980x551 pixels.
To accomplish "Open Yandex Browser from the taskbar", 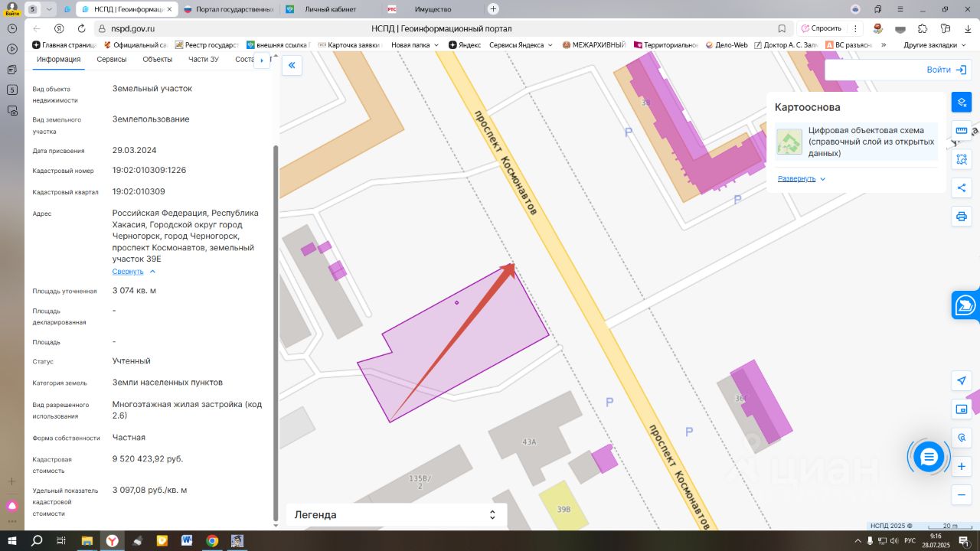I will tap(112, 540).
